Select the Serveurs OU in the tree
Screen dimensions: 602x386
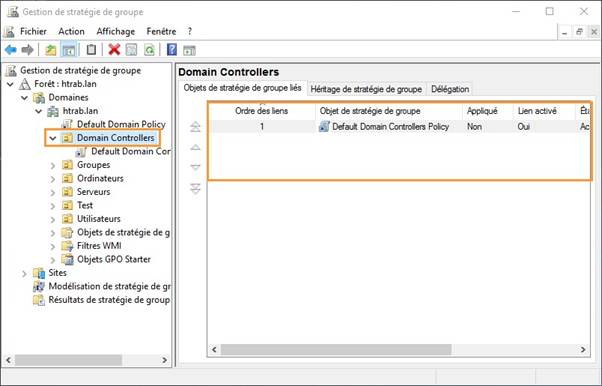pyautogui.click(x=93, y=192)
